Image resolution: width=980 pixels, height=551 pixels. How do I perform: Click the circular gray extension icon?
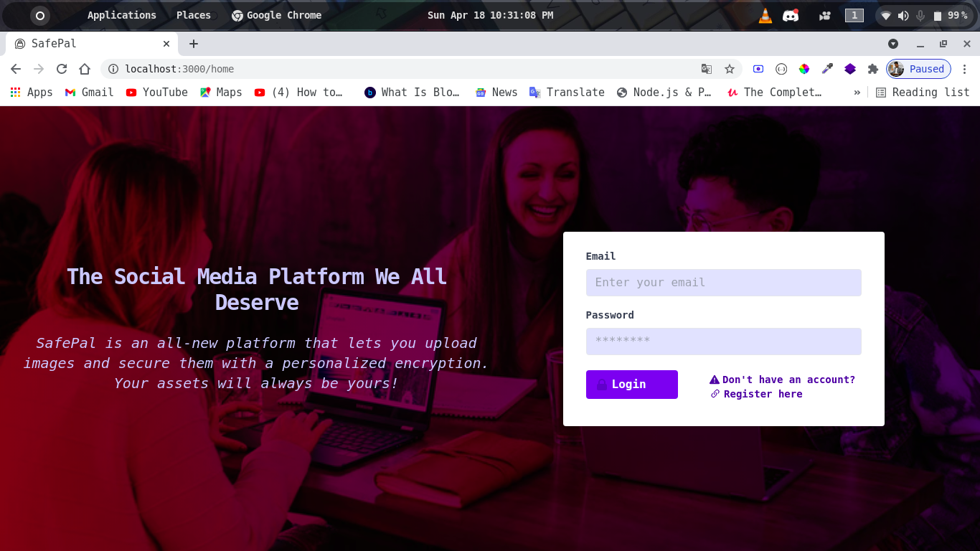pyautogui.click(x=781, y=69)
